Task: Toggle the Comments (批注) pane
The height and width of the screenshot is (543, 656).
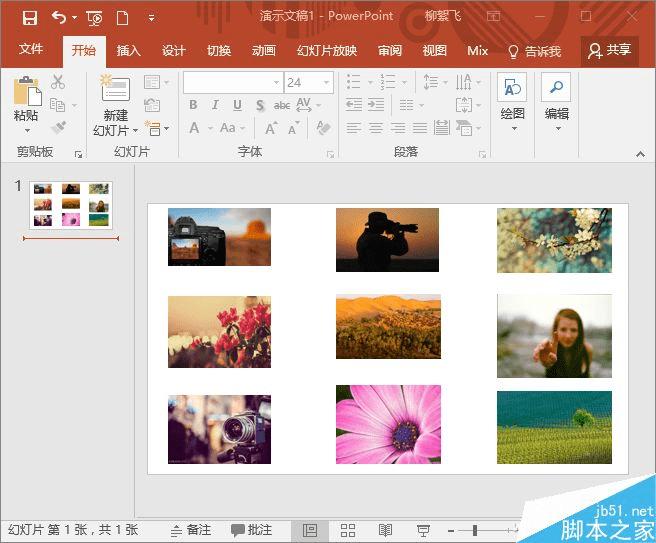Action: (x=251, y=530)
